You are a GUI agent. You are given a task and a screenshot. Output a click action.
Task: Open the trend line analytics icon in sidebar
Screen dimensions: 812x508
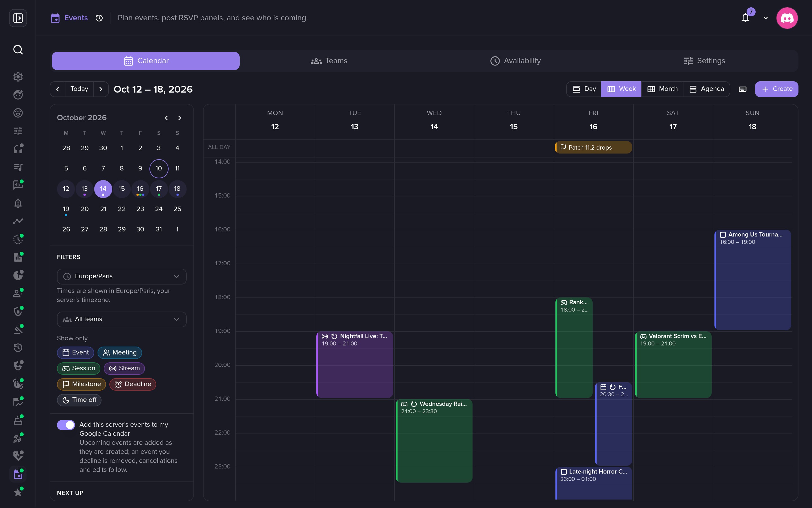tap(18, 222)
